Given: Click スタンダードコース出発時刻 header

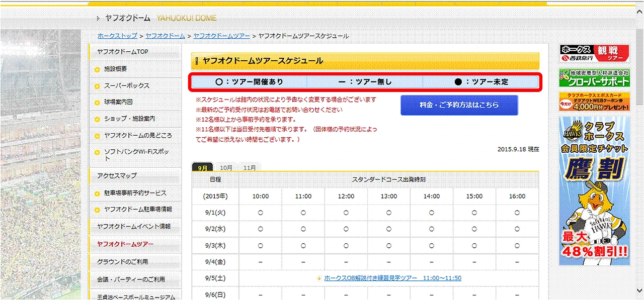Looking at the screenshot, I should click(389, 179).
